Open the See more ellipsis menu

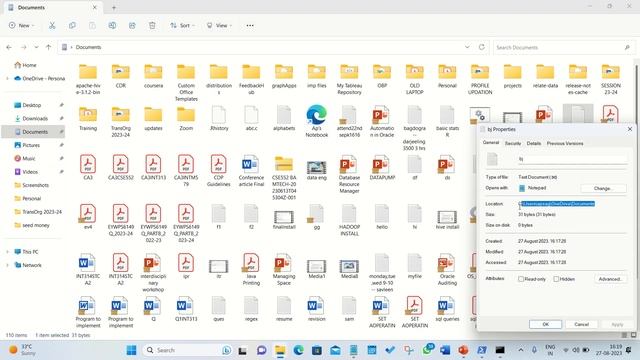click(x=250, y=25)
